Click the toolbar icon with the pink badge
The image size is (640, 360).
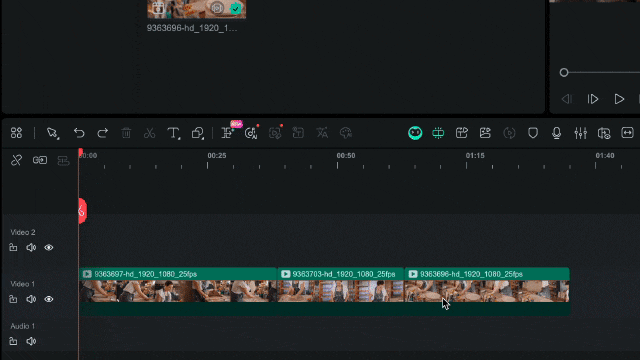click(x=228, y=132)
